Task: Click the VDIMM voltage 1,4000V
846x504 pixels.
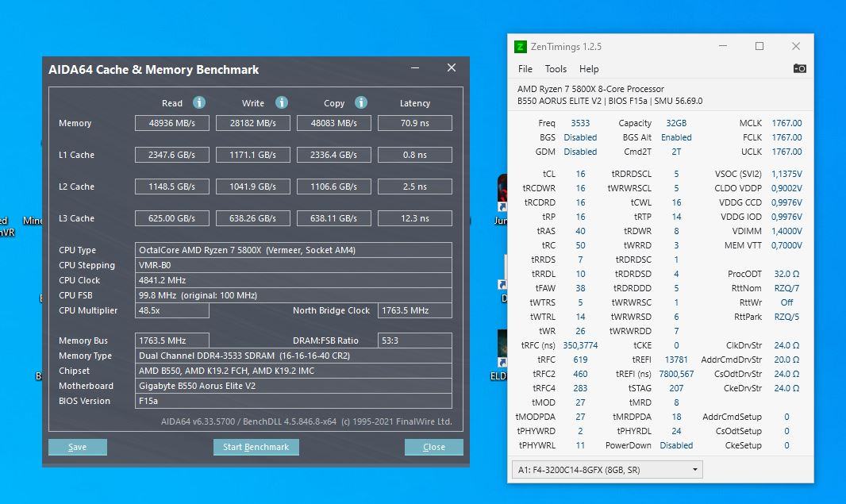Action: 786,231
